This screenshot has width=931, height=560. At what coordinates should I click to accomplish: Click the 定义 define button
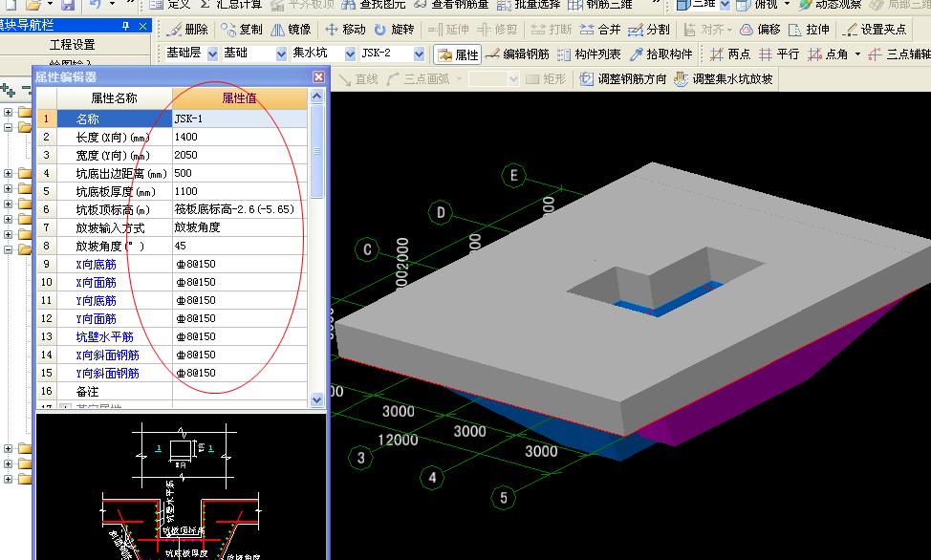[171, 4]
